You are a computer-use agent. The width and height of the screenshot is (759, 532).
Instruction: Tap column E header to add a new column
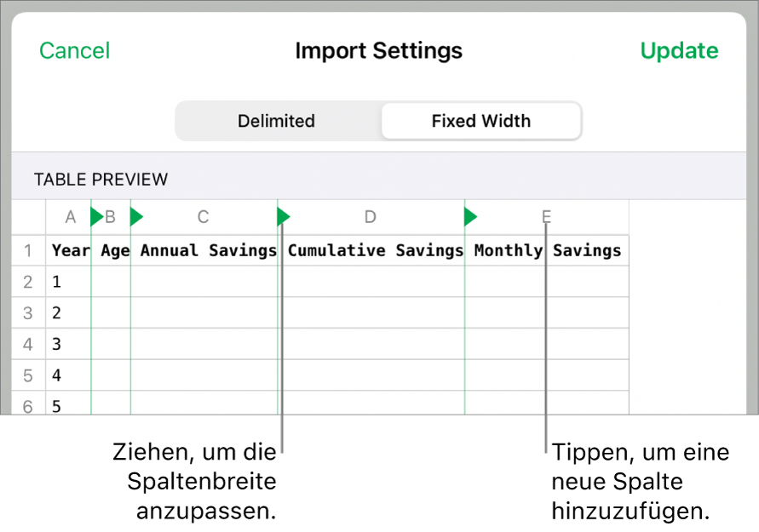click(545, 217)
